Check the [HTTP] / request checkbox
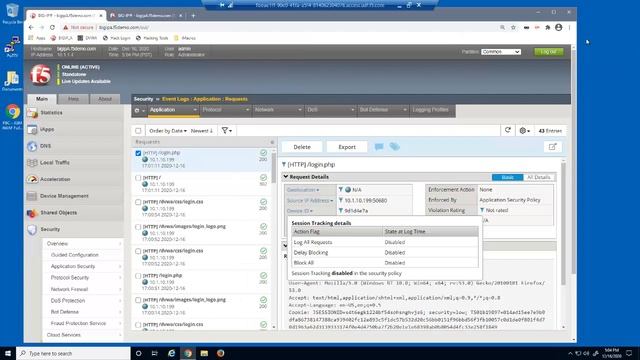The width and height of the screenshot is (640, 360). click(138, 178)
